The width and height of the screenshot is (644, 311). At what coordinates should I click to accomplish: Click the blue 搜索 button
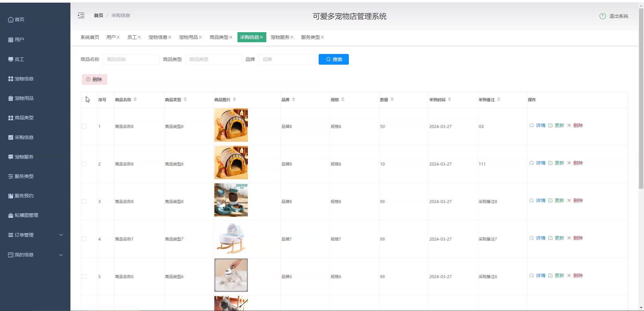click(334, 59)
